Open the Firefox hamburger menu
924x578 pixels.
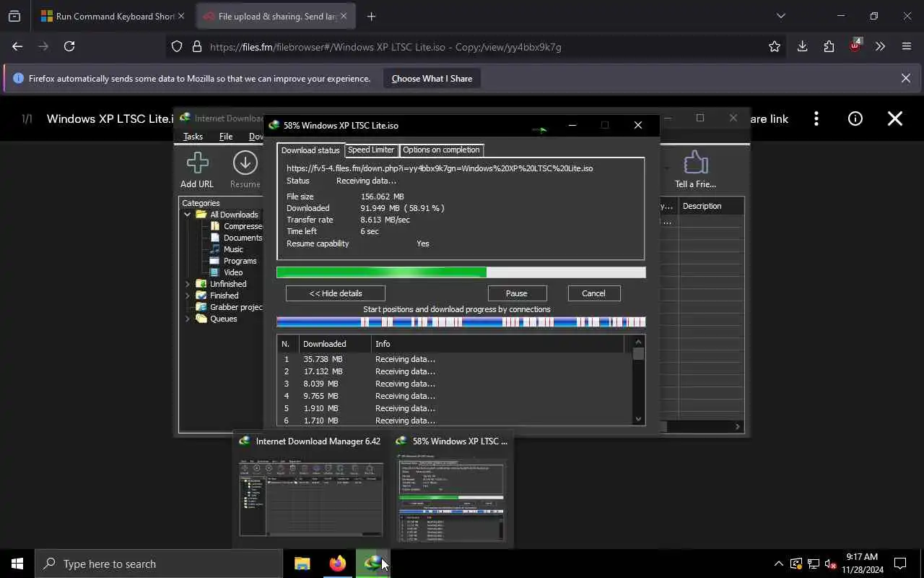(907, 46)
